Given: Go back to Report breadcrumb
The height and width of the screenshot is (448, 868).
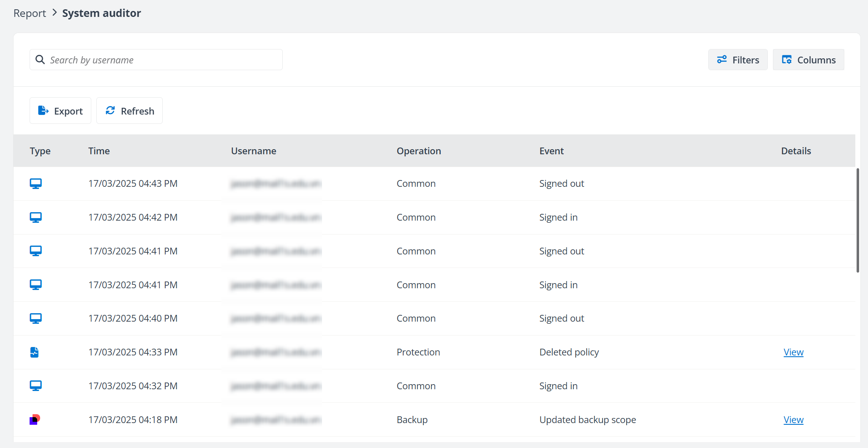Looking at the screenshot, I should point(30,13).
